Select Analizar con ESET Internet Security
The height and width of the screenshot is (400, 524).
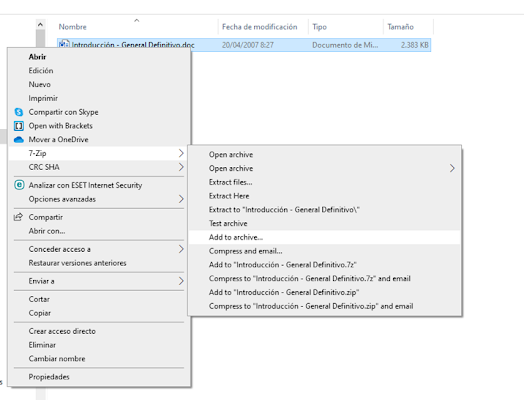pos(99,185)
